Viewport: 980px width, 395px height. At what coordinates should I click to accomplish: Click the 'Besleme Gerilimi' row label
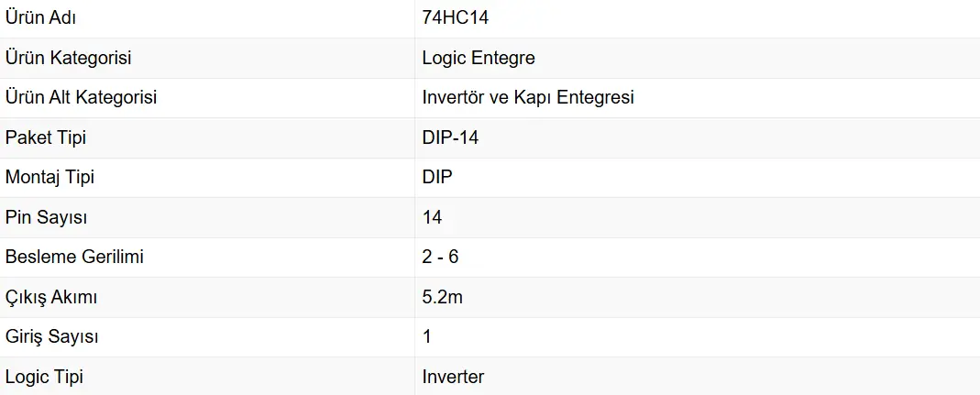[74, 257]
